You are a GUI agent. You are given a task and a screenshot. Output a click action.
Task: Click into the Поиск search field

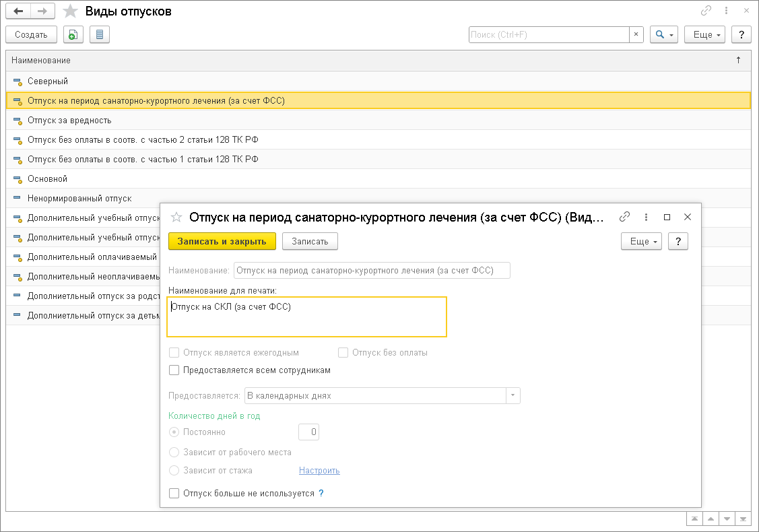point(549,34)
